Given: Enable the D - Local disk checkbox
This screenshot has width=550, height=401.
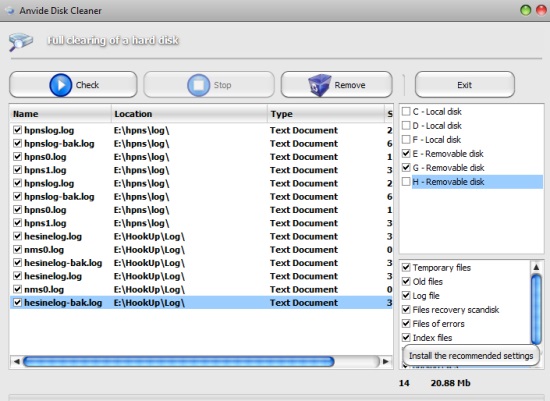Looking at the screenshot, I should tap(406, 126).
